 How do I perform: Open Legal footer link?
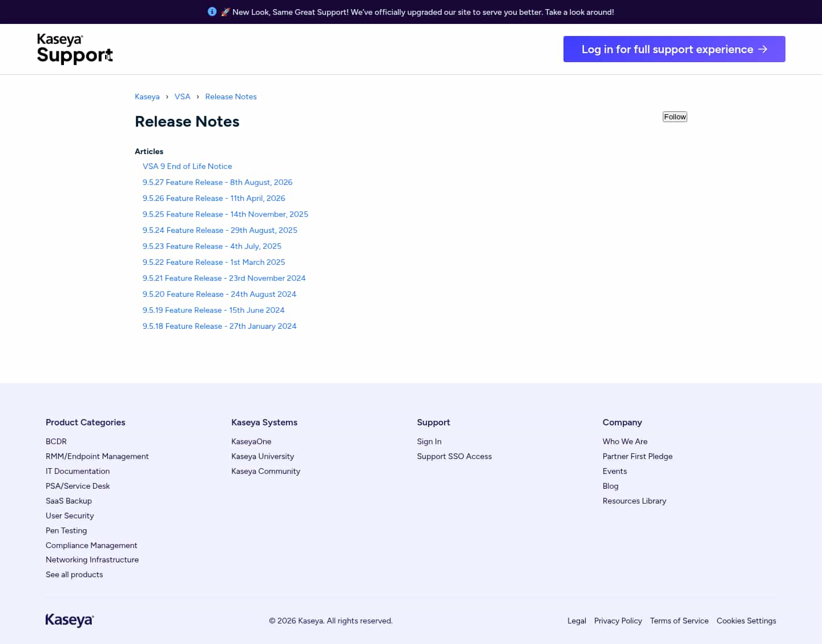pyautogui.click(x=577, y=621)
